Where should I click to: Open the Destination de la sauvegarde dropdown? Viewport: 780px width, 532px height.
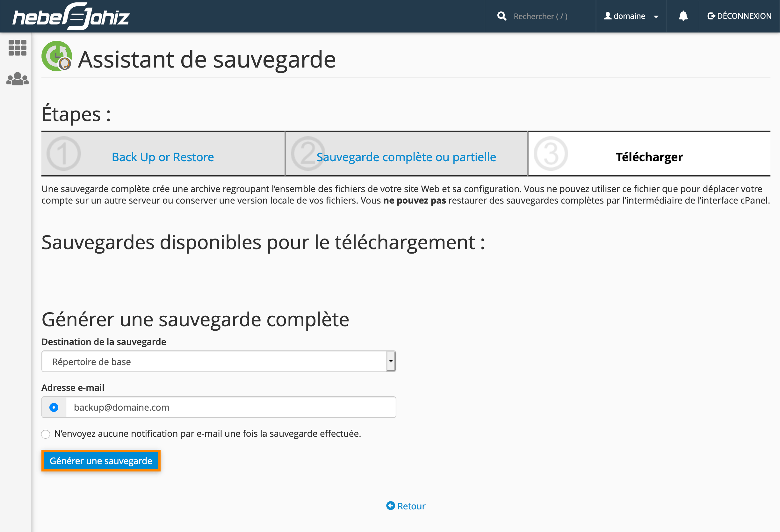point(219,362)
